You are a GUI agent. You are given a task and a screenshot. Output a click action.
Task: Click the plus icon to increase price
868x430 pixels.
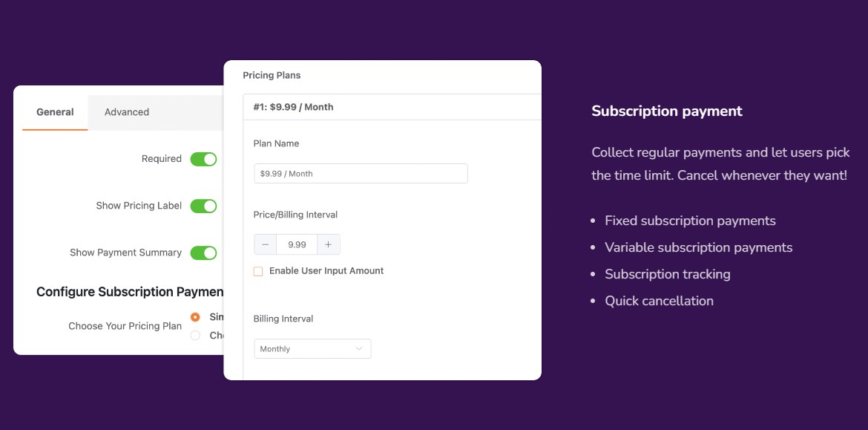[x=329, y=244]
